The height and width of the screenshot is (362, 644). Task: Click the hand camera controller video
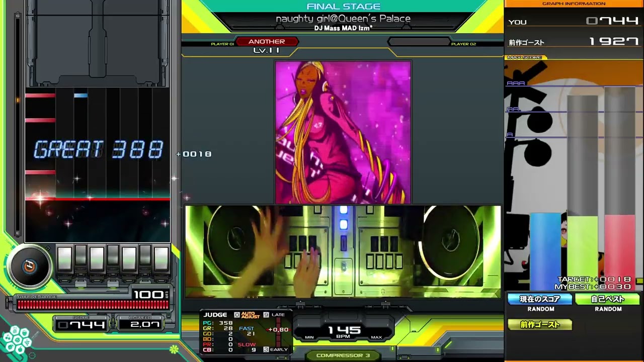pos(343,251)
